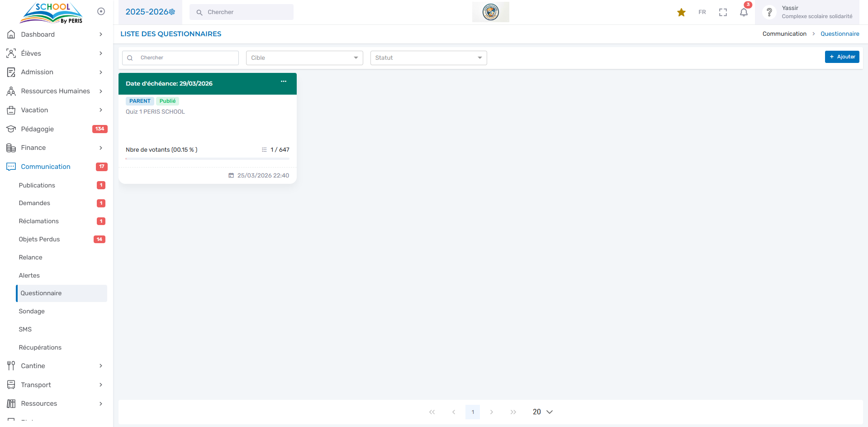Click Communication breadcrumb link
The width and height of the screenshot is (868, 427).
[x=784, y=34]
